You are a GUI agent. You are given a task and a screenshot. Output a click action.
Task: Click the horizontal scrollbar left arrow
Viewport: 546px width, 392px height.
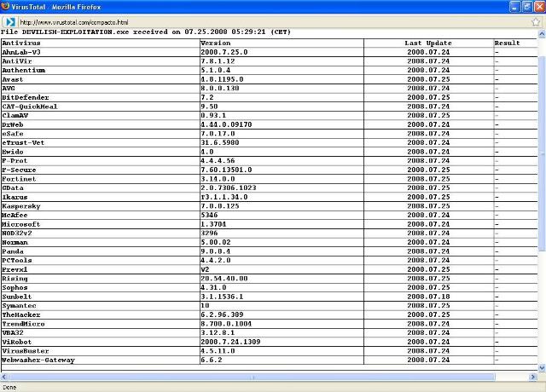[4, 377]
